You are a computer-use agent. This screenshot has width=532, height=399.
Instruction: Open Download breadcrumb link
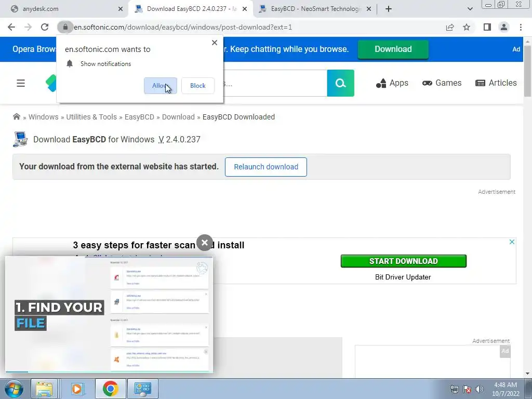(x=179, y=117)
